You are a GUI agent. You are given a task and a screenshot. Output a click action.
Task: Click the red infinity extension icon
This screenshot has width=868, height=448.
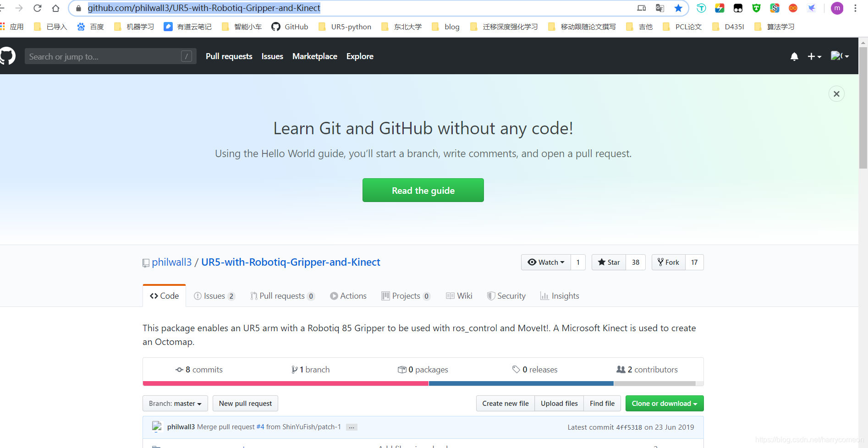793,8
